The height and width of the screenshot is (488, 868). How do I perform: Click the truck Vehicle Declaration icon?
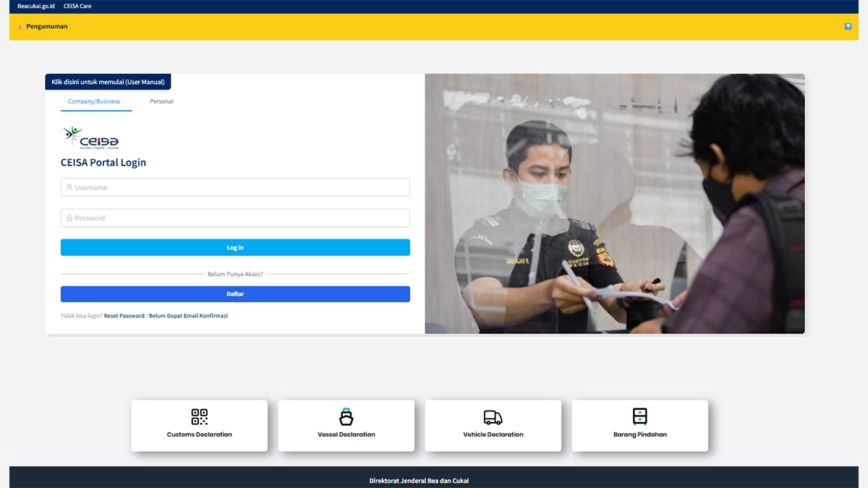tap(493, 417)
